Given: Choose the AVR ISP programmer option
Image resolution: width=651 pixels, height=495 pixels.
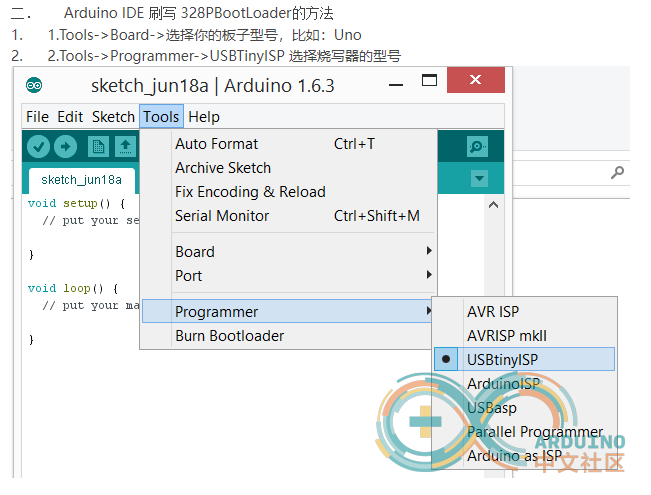Looking at the screenshot, I should click(x=493, y=312).
